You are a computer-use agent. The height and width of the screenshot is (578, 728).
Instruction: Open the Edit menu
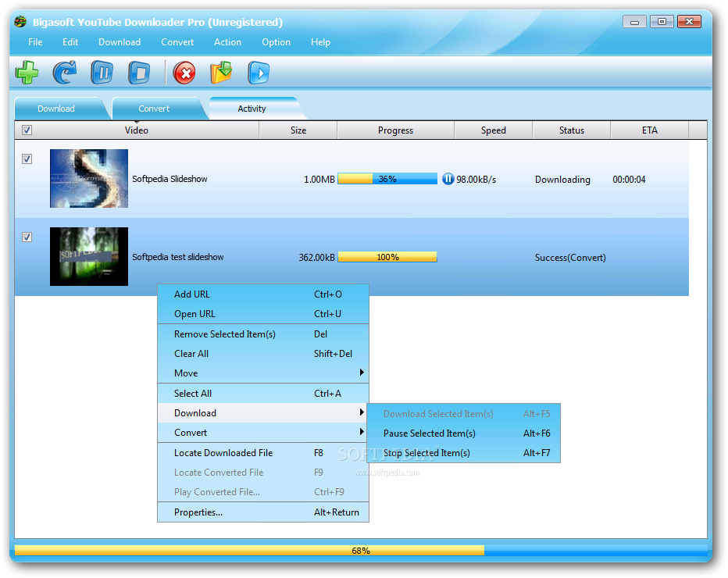70,41
